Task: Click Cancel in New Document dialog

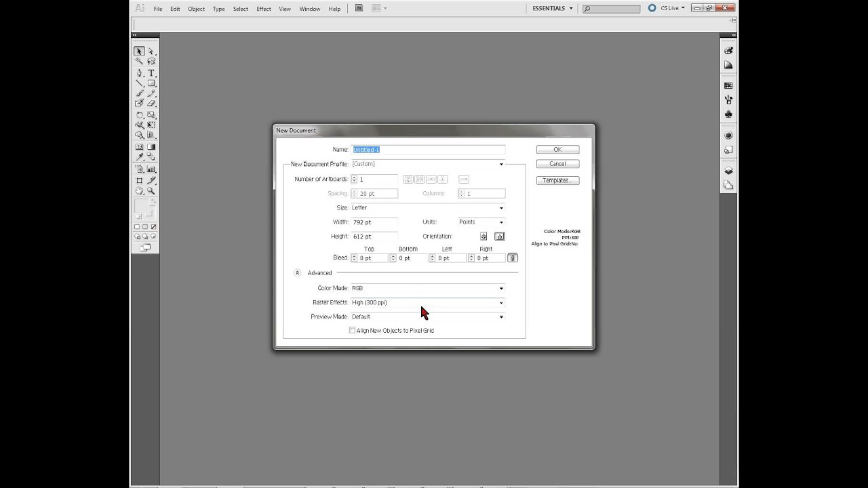Action: point(557,164)
